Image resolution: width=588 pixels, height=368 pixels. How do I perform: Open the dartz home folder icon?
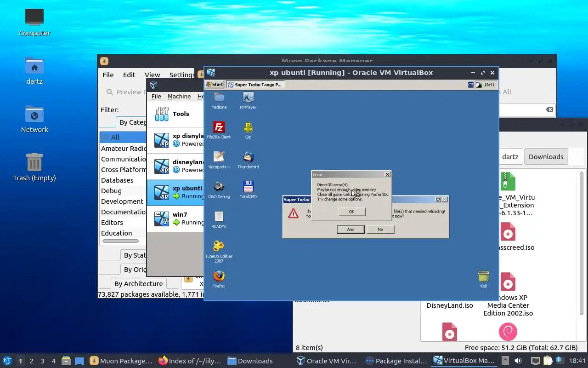pyautogui.click(x=34, y=70)
